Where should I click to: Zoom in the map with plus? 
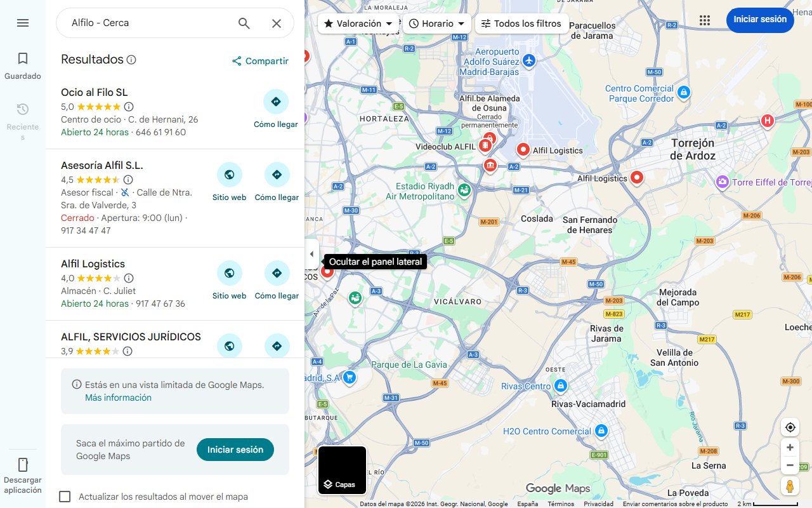pyautogui.click(x=790, y=448)
